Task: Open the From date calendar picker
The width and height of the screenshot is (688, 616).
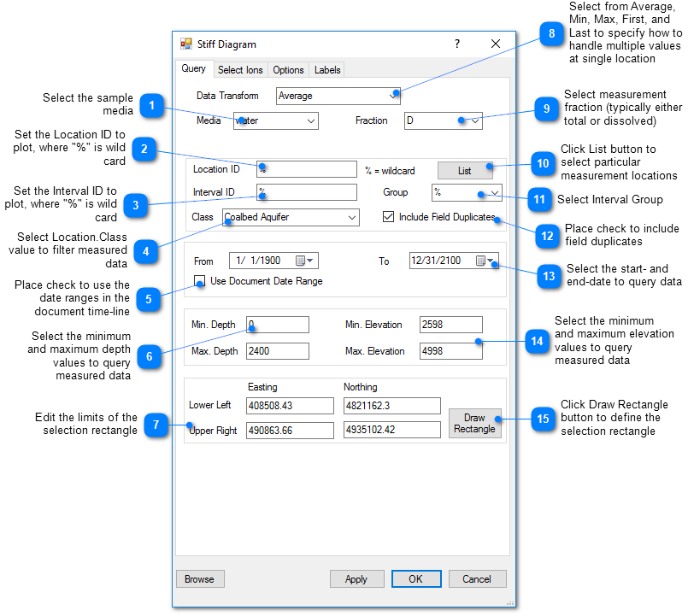Action: (311, 261)
